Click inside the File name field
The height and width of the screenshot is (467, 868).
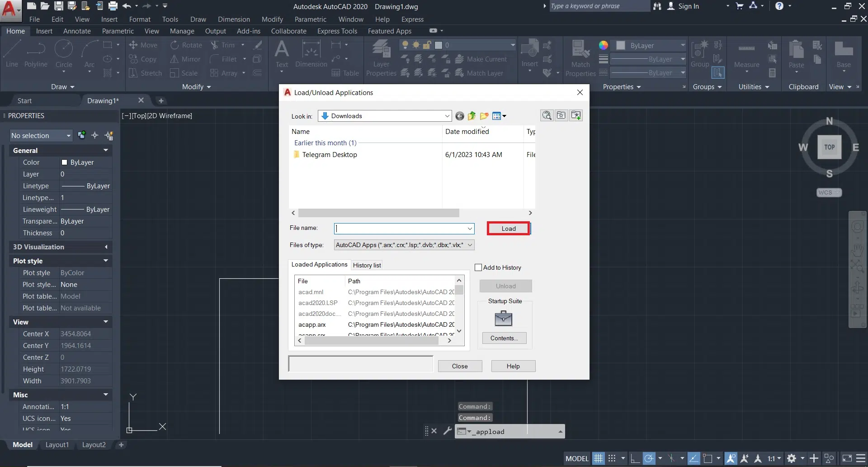click(400, 229)
